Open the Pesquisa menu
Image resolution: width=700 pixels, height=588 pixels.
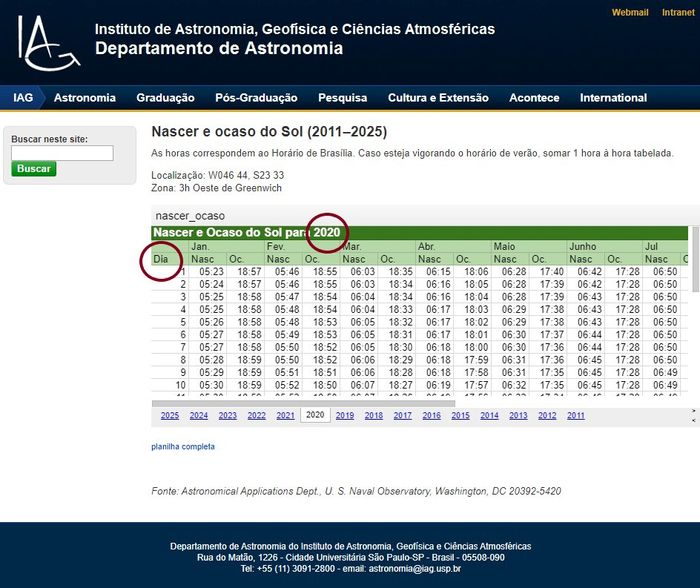tap(342, 98)
